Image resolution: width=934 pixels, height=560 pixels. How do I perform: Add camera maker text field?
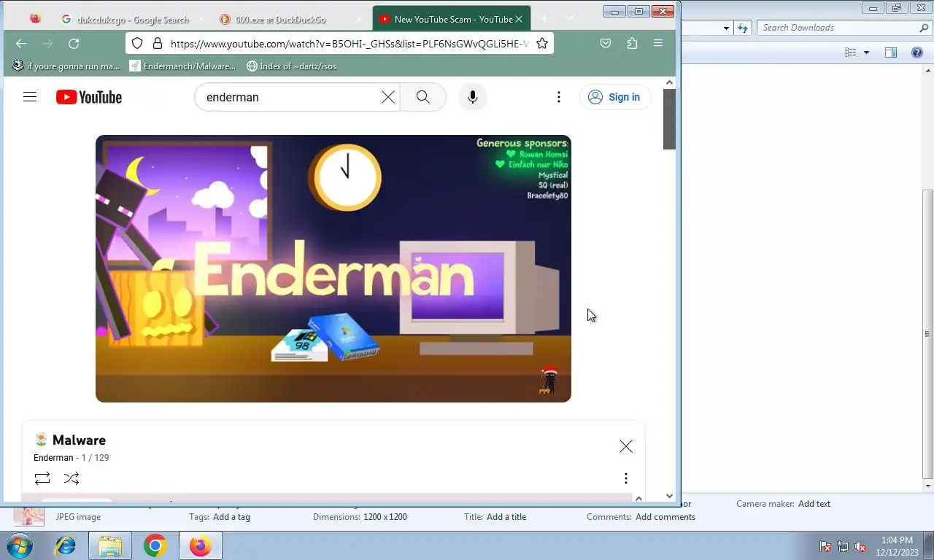click(x=814, y=504)
